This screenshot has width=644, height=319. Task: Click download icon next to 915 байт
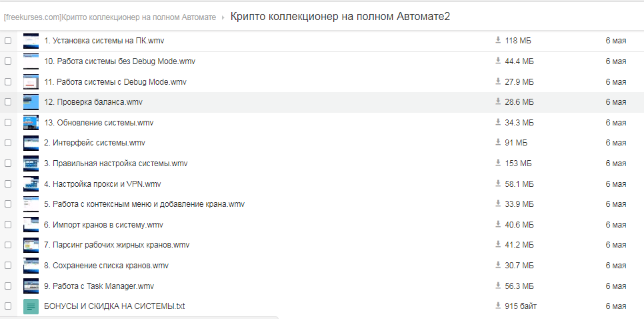click(497, 306)
